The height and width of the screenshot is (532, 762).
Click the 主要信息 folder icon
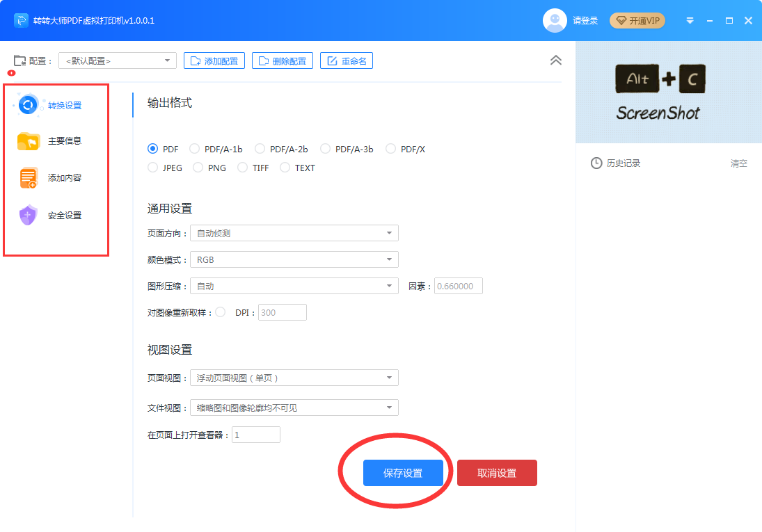28,141
